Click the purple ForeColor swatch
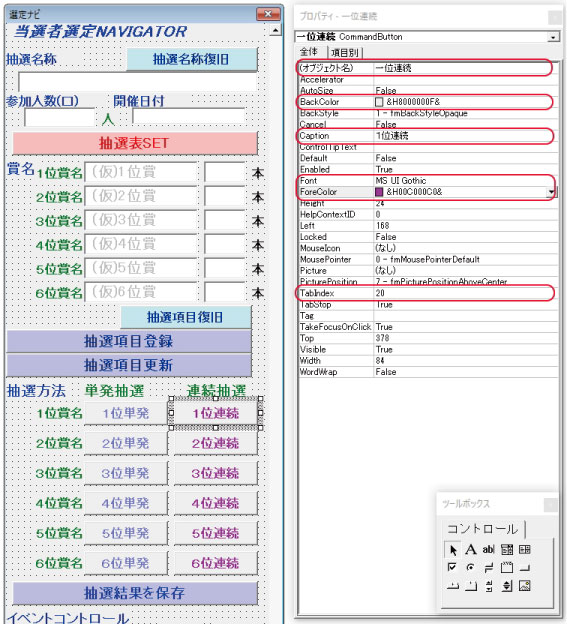This screenshot has width=567, height=624. [x=379, y=192]
